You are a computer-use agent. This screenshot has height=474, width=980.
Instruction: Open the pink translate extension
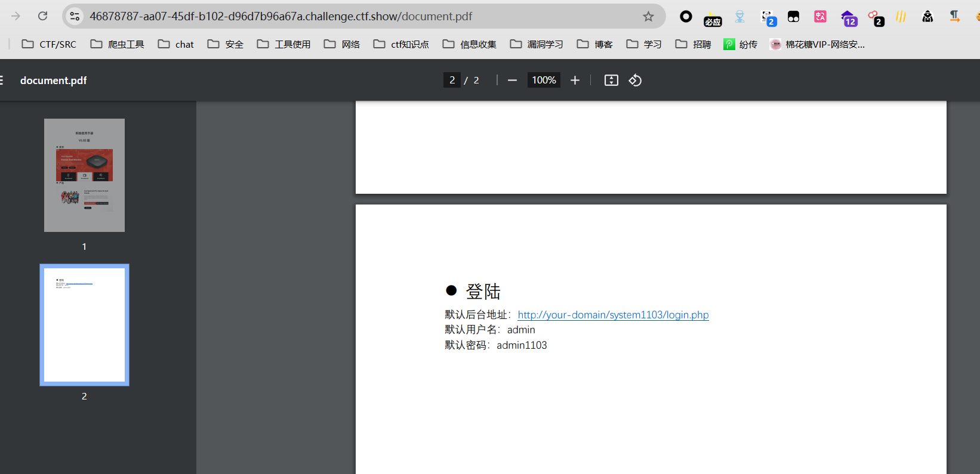[821, 17]
